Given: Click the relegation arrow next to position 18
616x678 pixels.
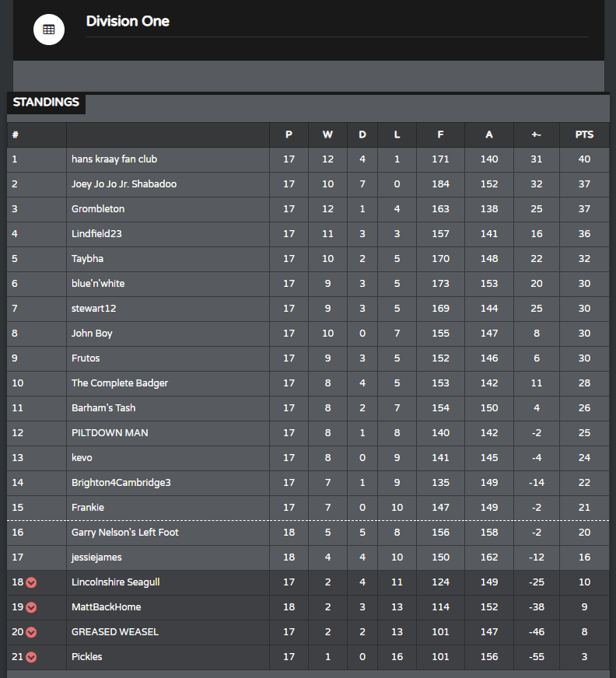Looking at the screenshot, I should (31, 582).
